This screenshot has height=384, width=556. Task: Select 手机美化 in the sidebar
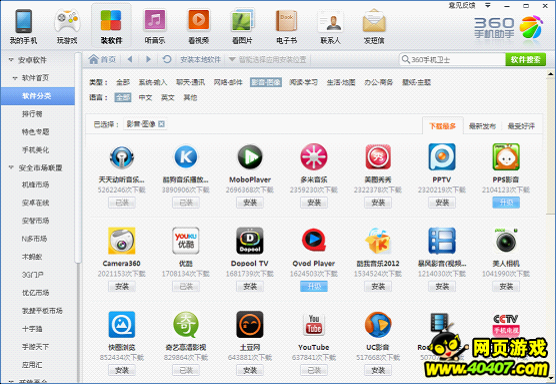[35, 150]
